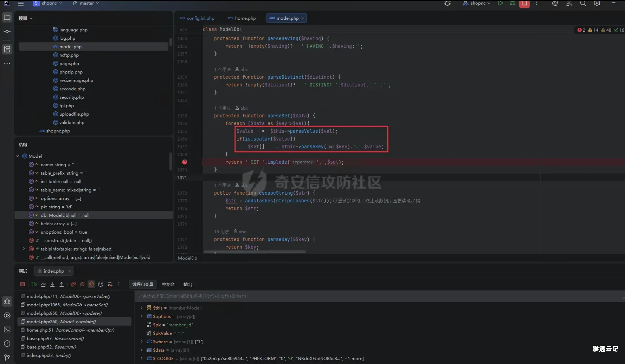Open the Git tool window icon

(7, 357)
